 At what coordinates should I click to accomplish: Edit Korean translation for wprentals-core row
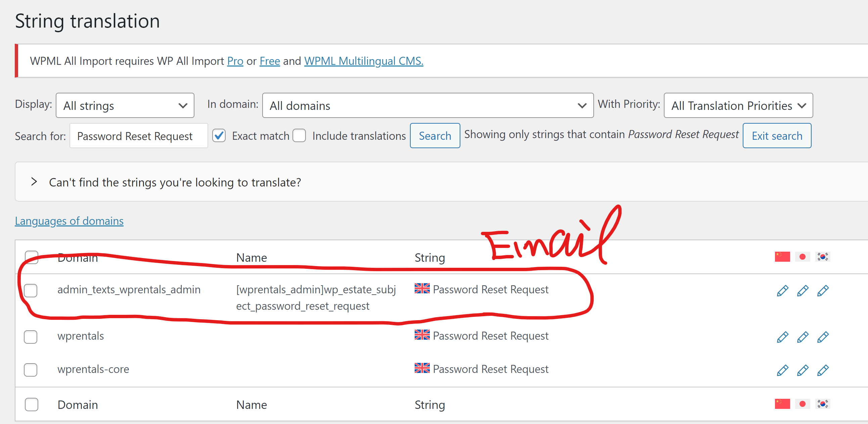pos(823,370)
